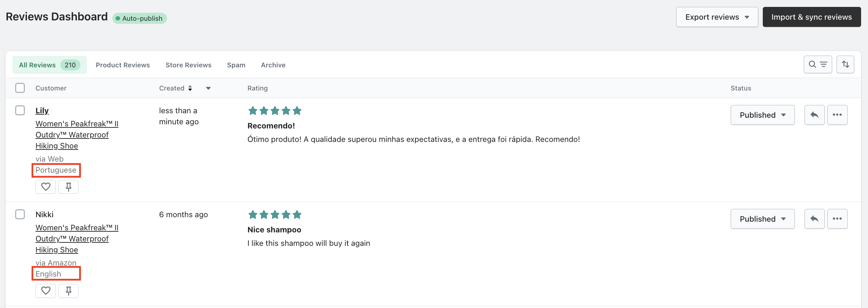Check the box for Lily's review
The width and height of the screenshot is (868, 308).
tap(20, 110)
